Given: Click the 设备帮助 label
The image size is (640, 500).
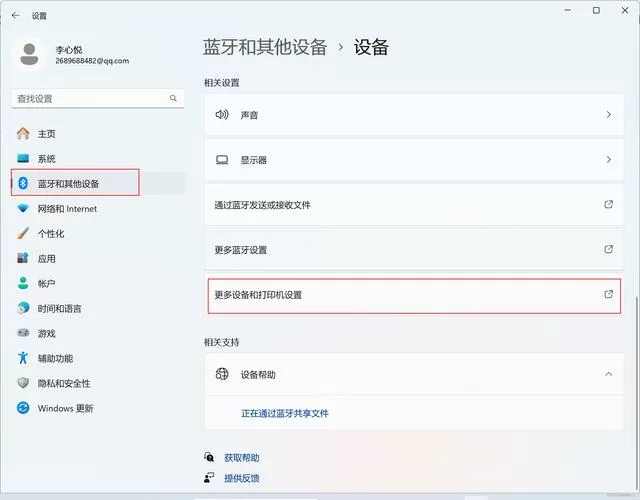Looking at the screenshot, I should [258, 374].
